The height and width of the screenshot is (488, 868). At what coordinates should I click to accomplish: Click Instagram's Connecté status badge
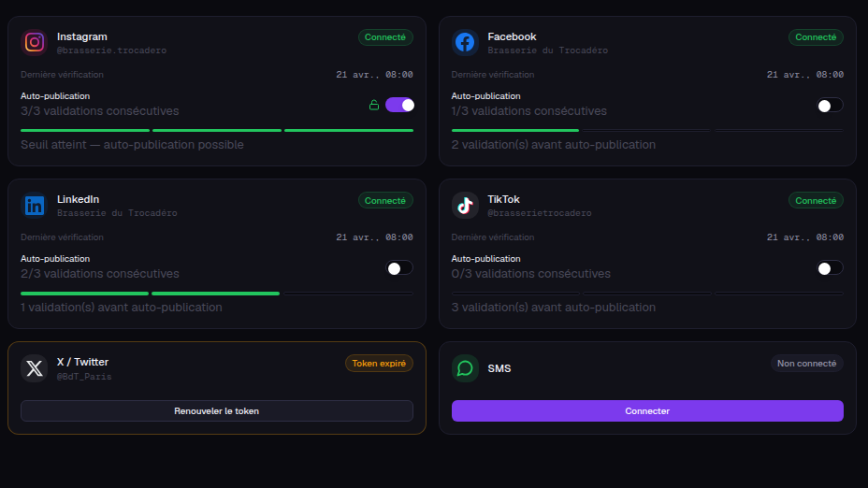coord(385,37)
